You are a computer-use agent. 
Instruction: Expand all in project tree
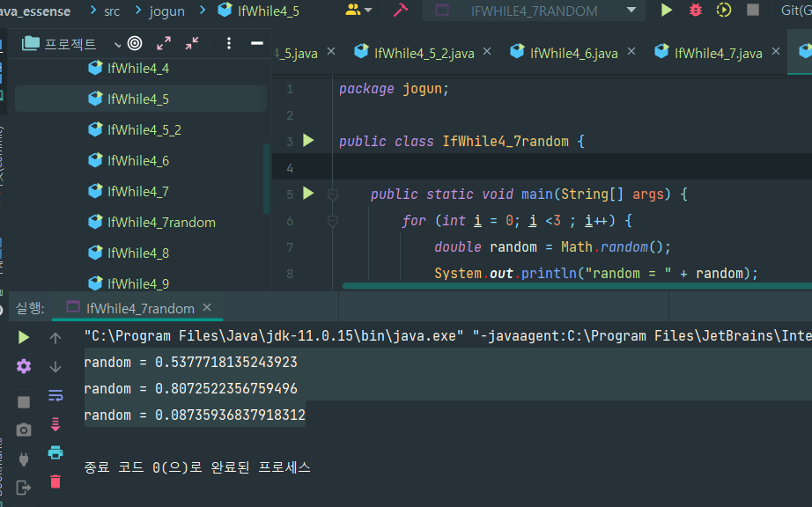pyautogui.click(x=164, y=43)
